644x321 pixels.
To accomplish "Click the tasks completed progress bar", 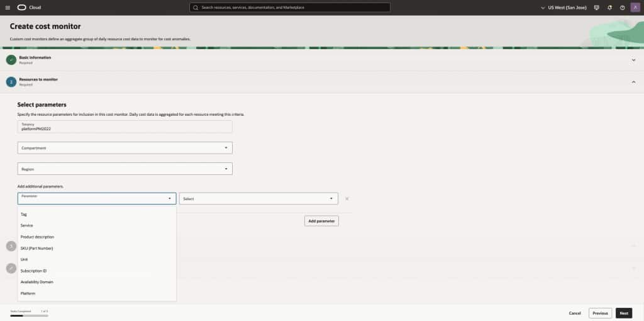I will tap(29, 315).
